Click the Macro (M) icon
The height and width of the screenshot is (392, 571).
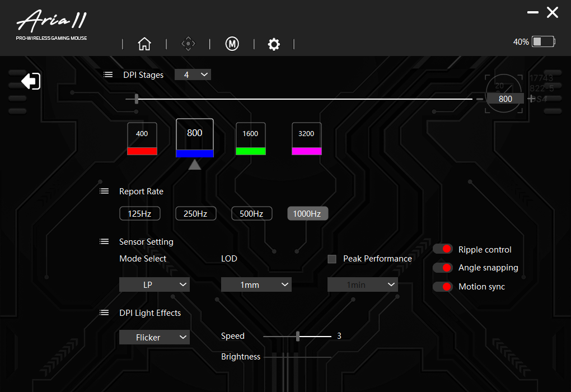232,44
